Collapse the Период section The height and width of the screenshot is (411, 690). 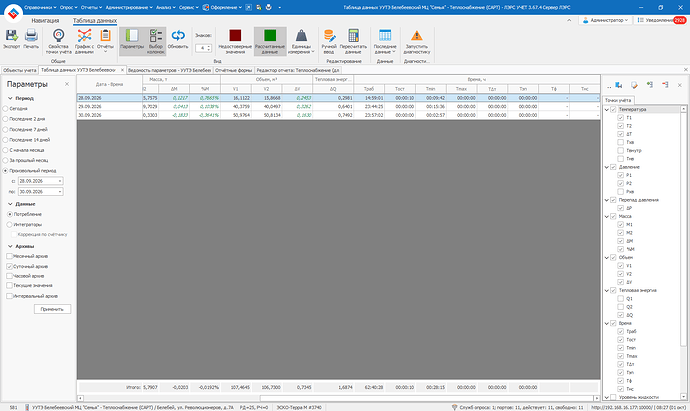[x=10, y=98]
